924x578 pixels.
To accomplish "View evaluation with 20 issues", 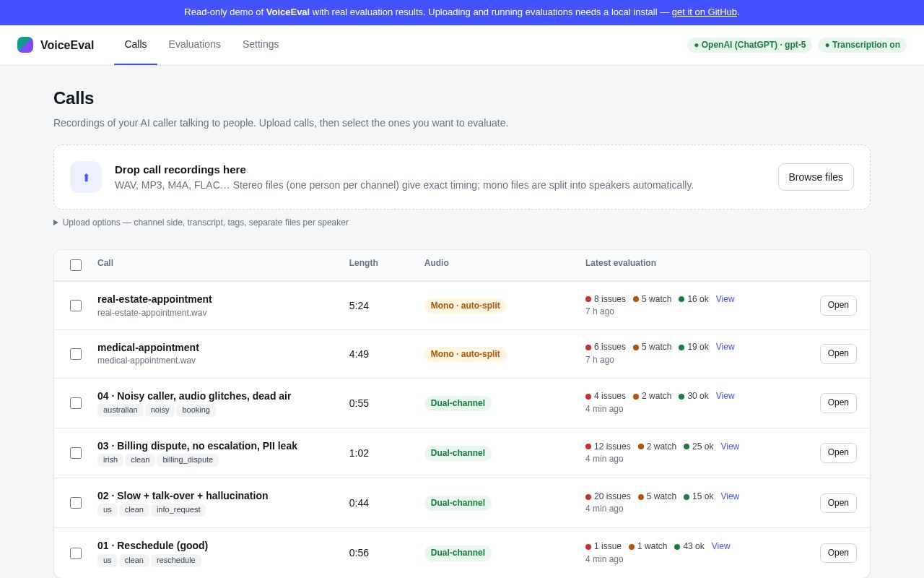I will pyautogui.click(x=730, y=496).
